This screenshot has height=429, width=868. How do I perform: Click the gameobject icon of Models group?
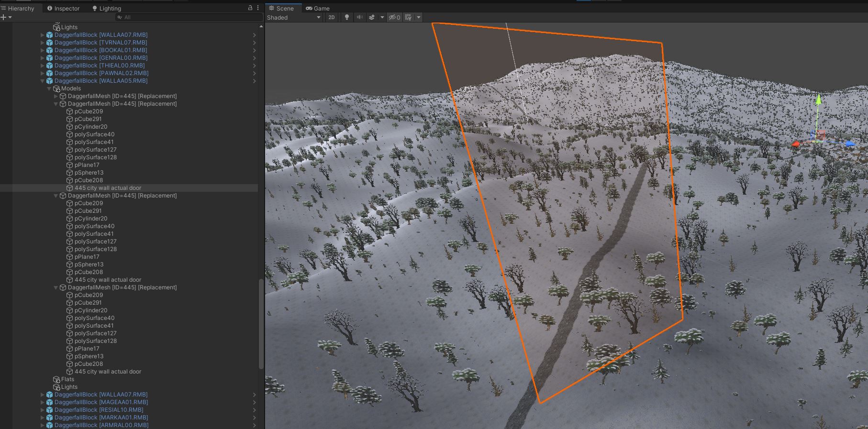pyautogui.click(x=56, y=88)
